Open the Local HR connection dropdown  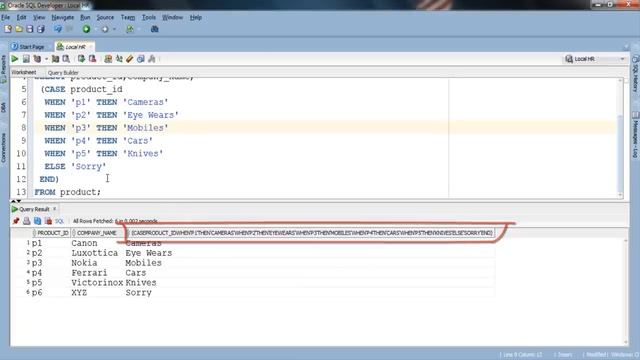[x=595, y=59]
